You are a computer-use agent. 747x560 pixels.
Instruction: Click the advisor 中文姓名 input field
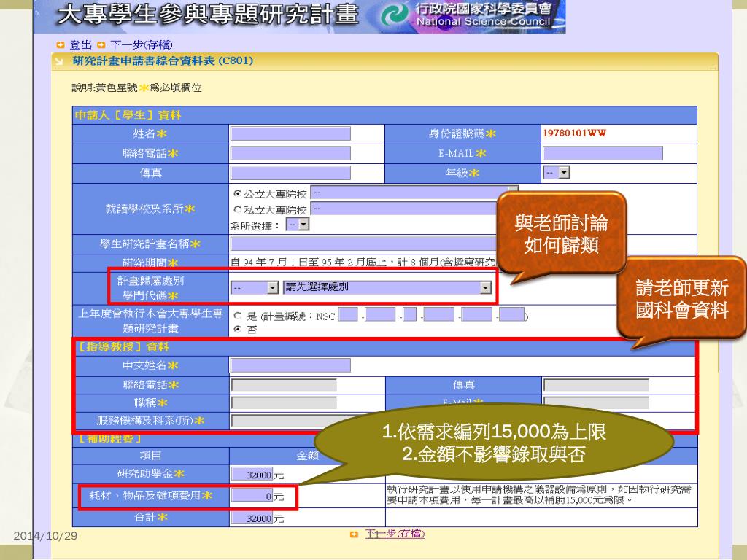coord(290,366)
